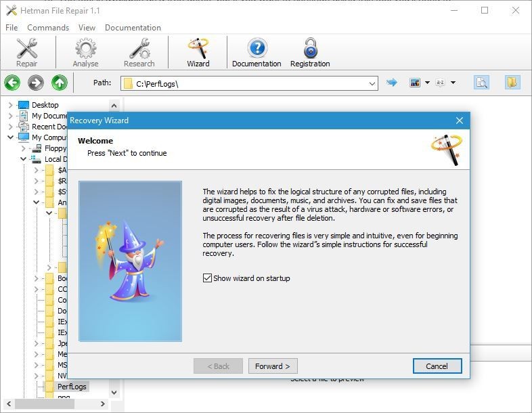Select the Recent Documents tree item
The height and width of the screenshot is (413, 532).
tap(49, 127)
